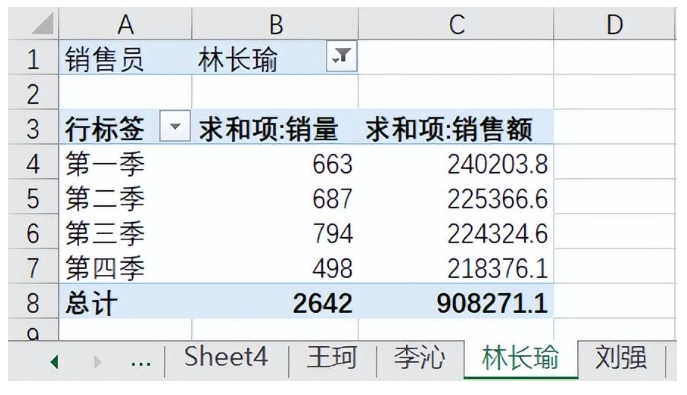Select row 4 header
This screenshot has height=395, width=687.
33,162
